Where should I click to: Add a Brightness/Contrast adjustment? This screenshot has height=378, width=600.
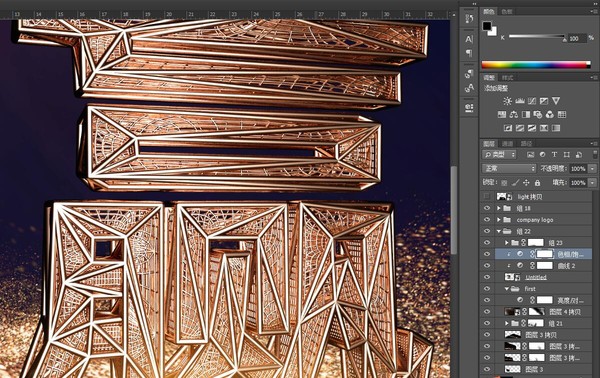[x=507, y=101]
